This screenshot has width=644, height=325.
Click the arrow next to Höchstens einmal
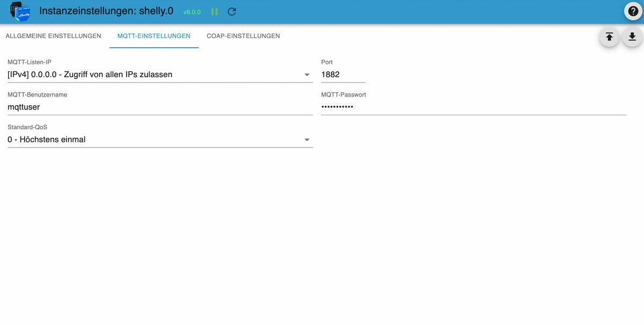pos(307,140)
